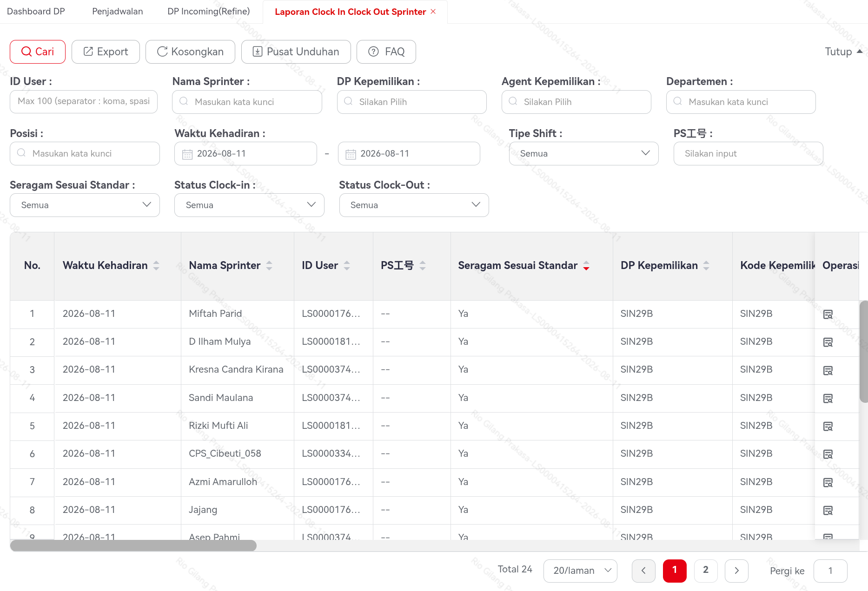
Task: Collapse filters with Tutup
Action: 843,52
